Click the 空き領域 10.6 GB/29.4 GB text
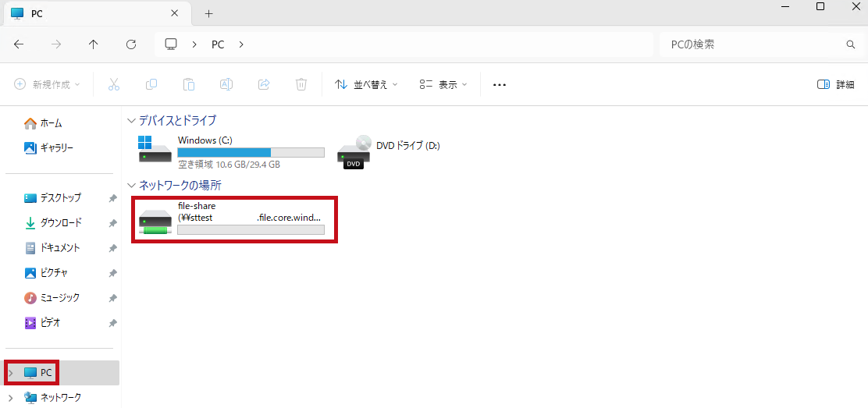 pyautogui.click(x=229, y=165)
